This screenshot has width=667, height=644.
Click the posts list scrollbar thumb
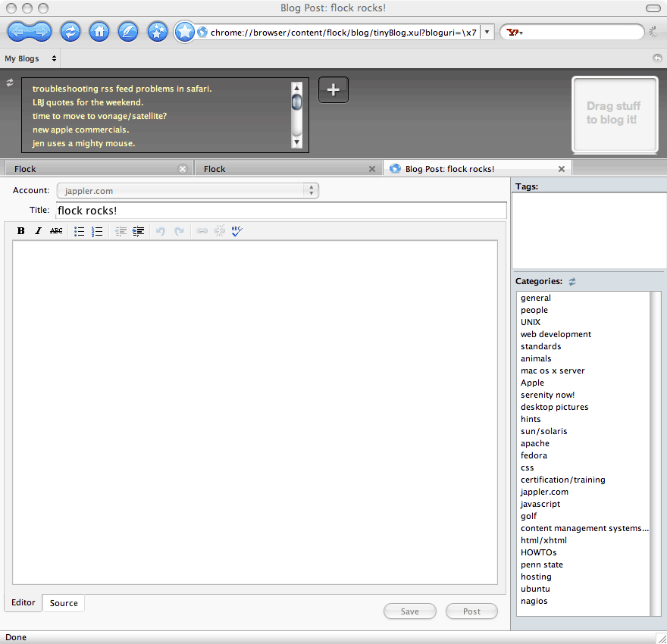click(x=297, y=102)
